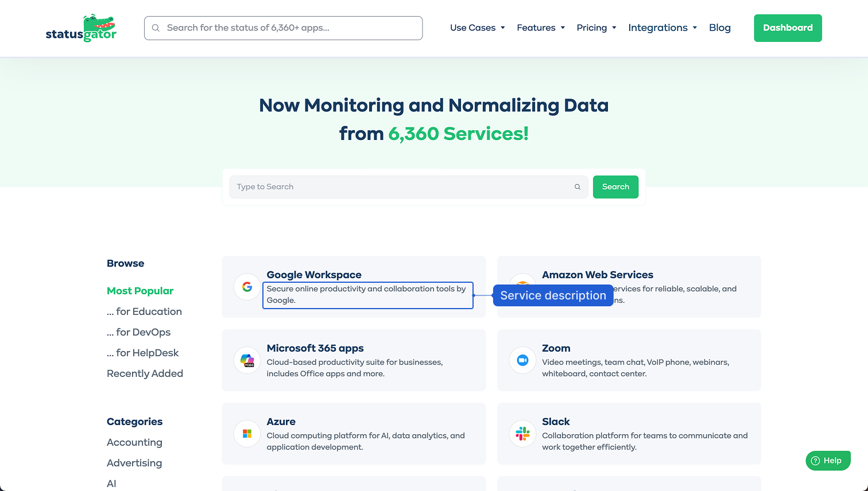Browse services for HelpDesk
This screenshot has width=868, height=491.
pos(142,353)
